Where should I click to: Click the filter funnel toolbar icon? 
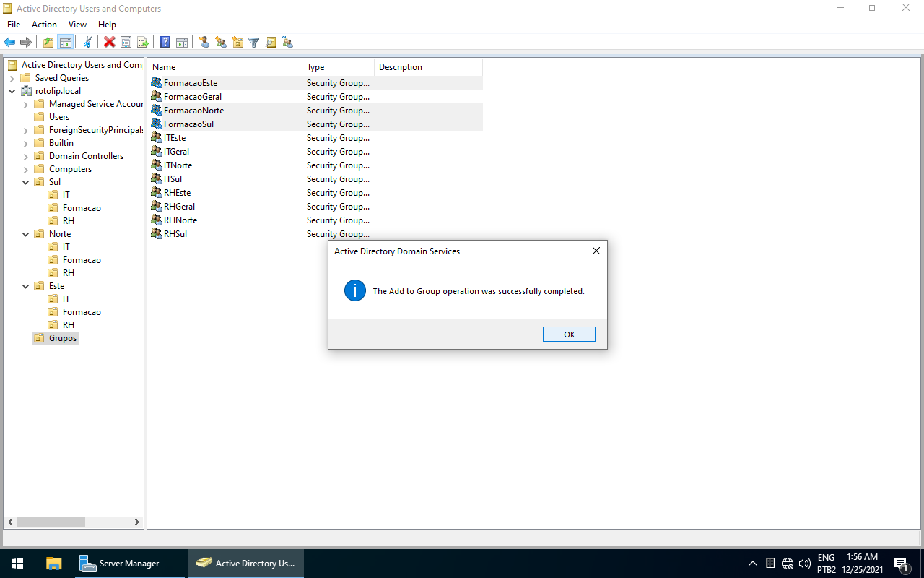point(254,43)
